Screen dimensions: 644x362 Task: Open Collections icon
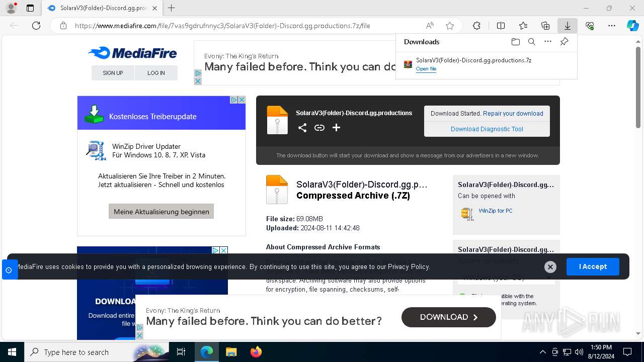point(545,26)
